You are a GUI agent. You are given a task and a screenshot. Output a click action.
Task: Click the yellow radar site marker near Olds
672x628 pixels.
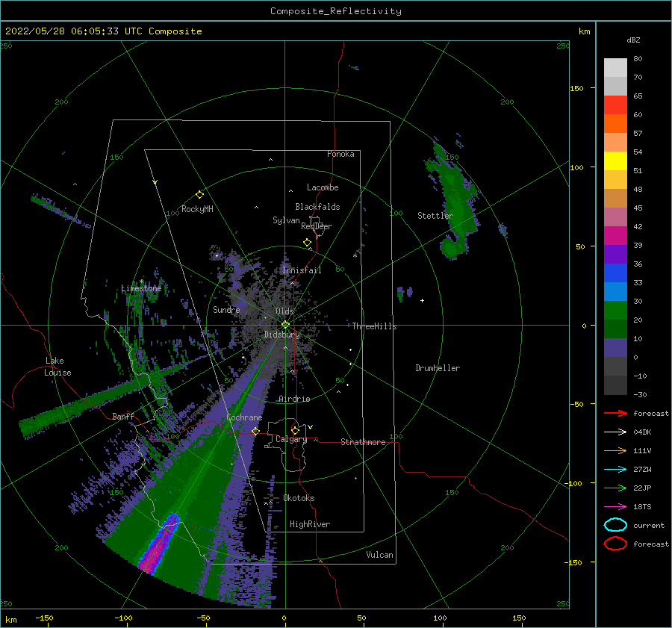285,325
